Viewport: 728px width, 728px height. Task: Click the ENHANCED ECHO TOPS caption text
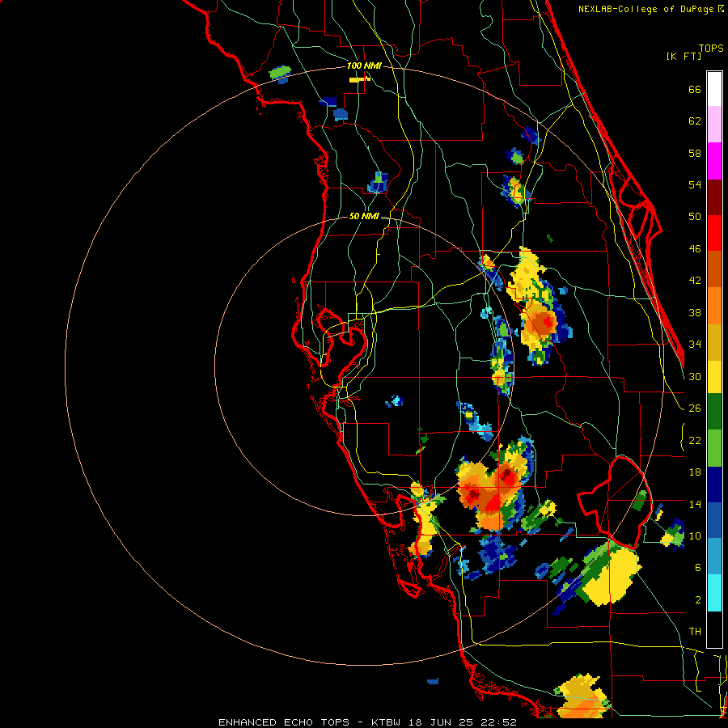284,722
